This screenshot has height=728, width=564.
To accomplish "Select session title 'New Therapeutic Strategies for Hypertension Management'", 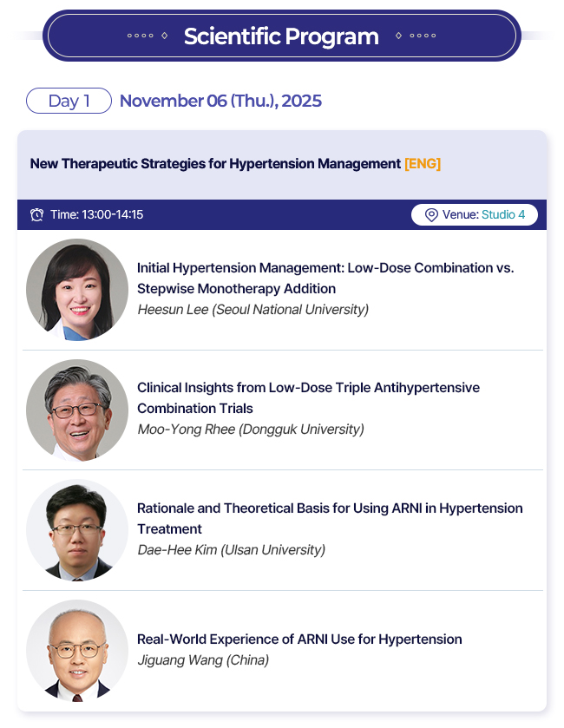I will coord(215,164).
